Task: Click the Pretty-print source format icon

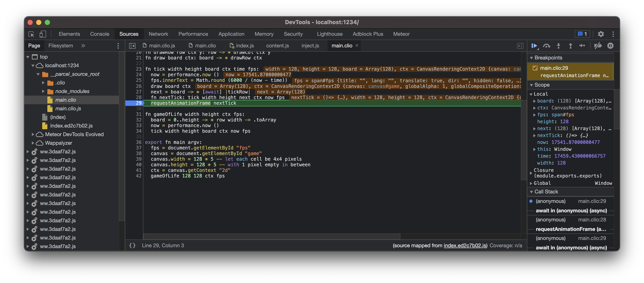Action: pyautogui.click(x=132, y=245)
